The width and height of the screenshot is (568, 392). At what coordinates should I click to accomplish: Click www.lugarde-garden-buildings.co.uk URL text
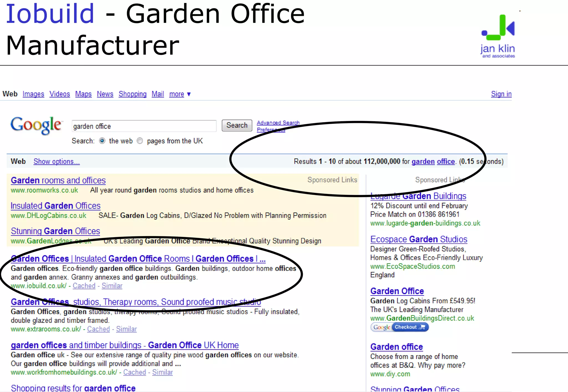[425, 223]
